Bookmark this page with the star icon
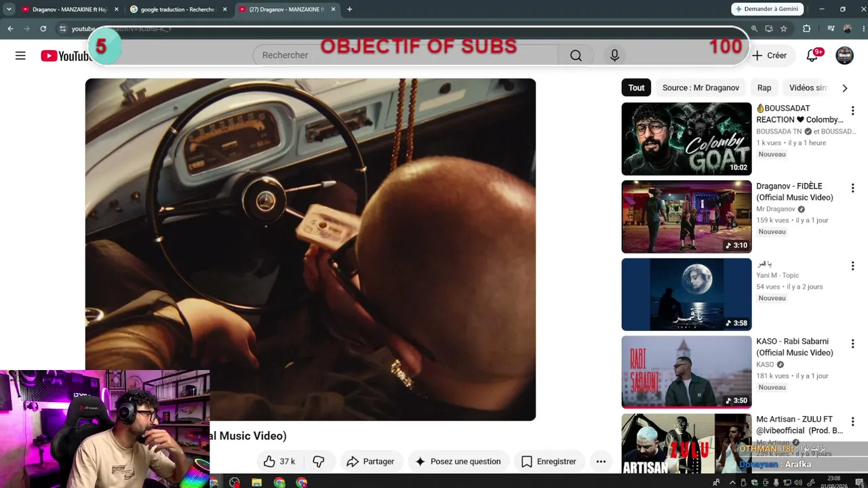Viewport: 868px width, 488px height. [784, 28]
